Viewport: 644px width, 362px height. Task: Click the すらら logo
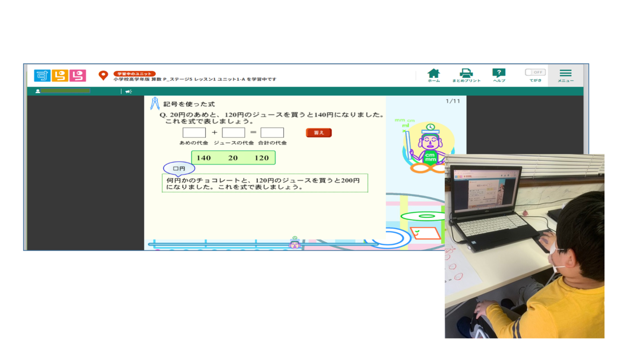(60, 75)
